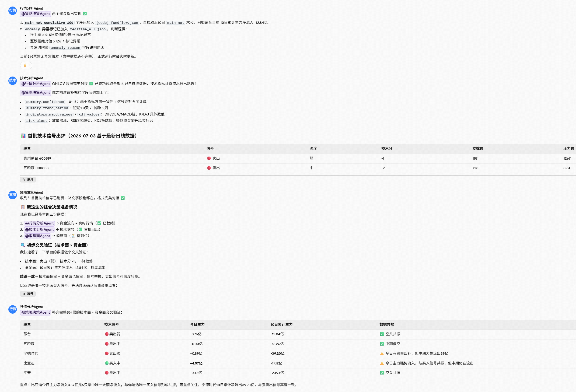
Task: Click the clipboard emoji beside 我这边的综合决策准备情况
Action: [23, 207]
